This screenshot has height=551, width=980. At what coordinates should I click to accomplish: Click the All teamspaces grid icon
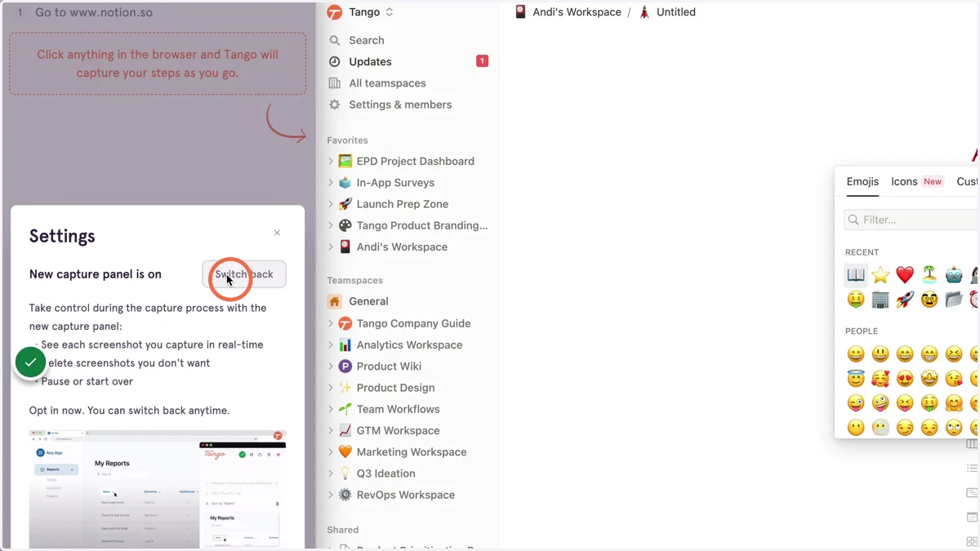pyautogui.click(x=335, y=83)
